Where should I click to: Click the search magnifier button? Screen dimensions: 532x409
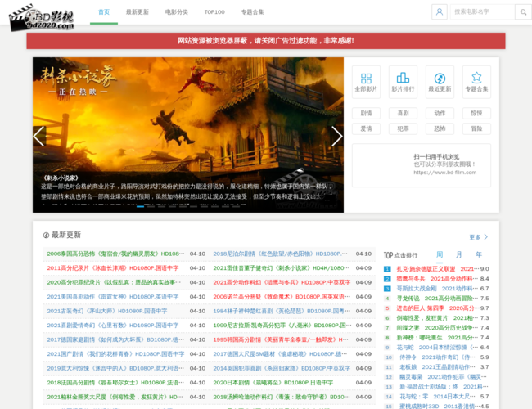pyautogui.click(x=524, y=11)
